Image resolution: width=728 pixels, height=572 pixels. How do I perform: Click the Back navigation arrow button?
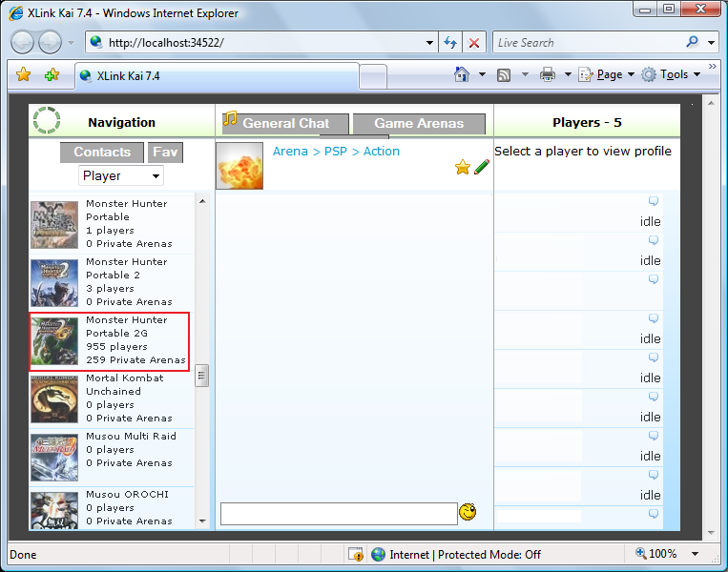click(22, 43)
